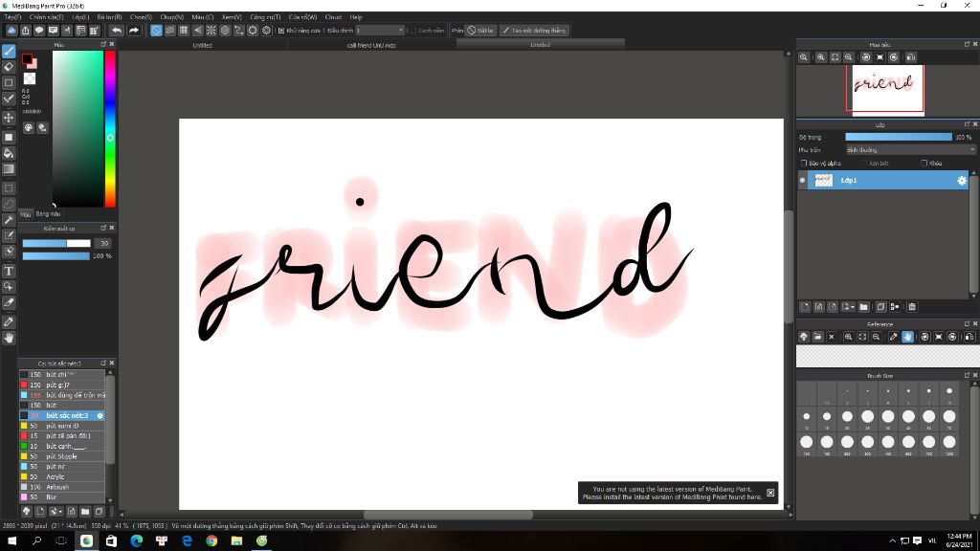
Task: Select the Move tool
Action: tap(9, 118)
